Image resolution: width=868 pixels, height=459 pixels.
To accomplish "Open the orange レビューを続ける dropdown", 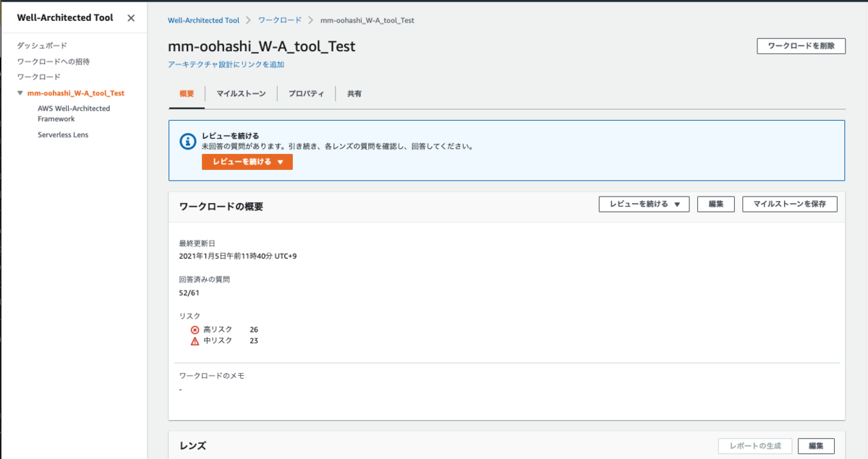I will (x=247, y=162).
